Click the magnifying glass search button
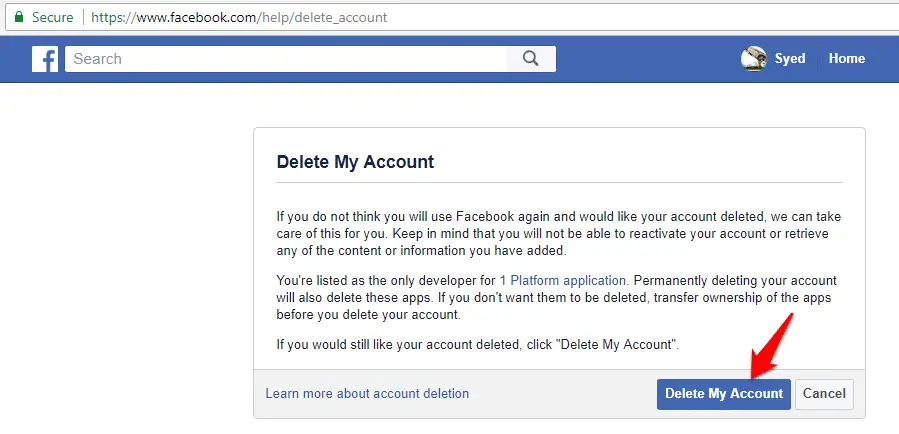 (x=531, y=58)
